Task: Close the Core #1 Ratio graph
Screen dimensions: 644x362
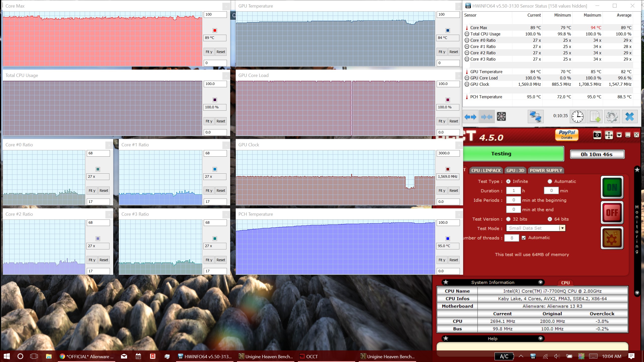Action: pyautogui.click(x=226, y=145)
